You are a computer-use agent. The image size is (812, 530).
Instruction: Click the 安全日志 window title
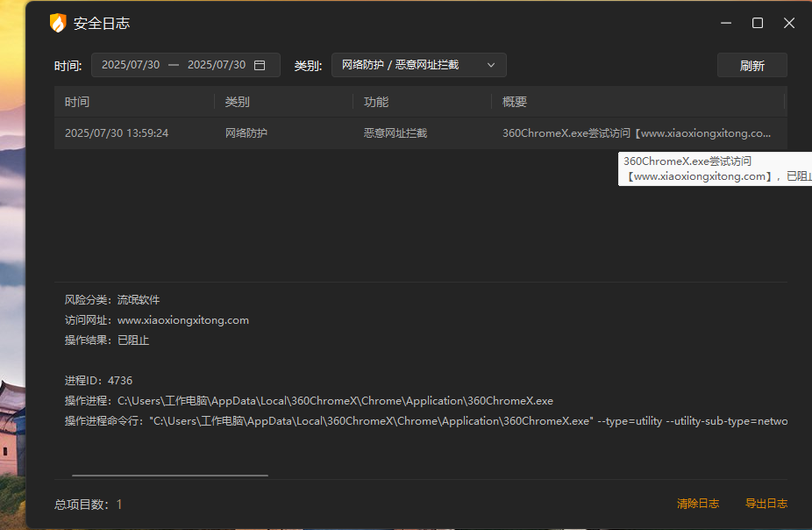(x=102, y=24)
